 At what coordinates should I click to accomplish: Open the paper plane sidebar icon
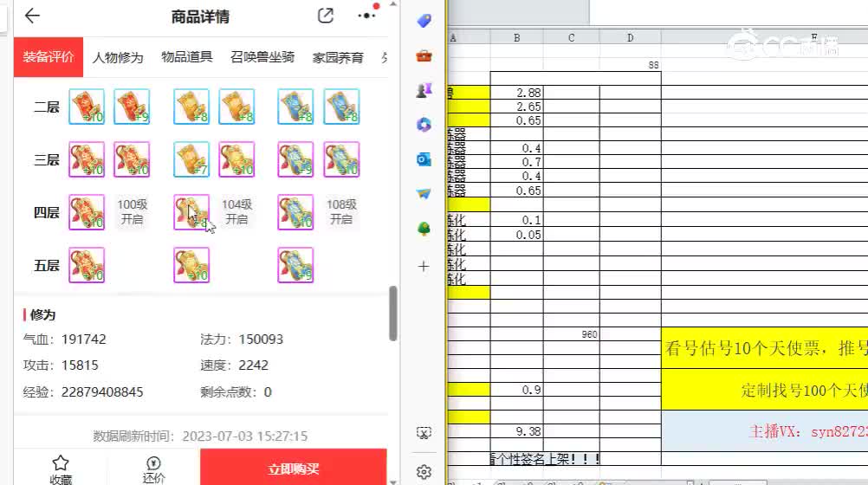424,194
